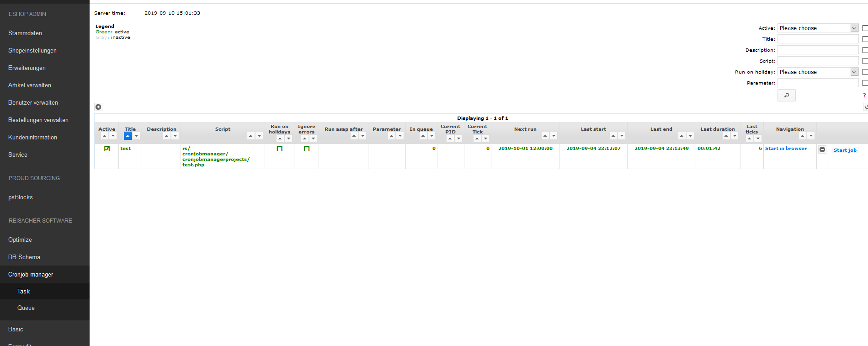Sort Next run ascending
Screen dimensions: 868x346
(545, 136)
